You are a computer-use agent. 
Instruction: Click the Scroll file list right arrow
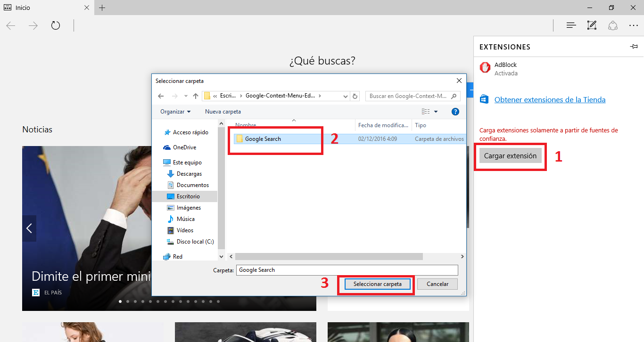click(462, 257)
